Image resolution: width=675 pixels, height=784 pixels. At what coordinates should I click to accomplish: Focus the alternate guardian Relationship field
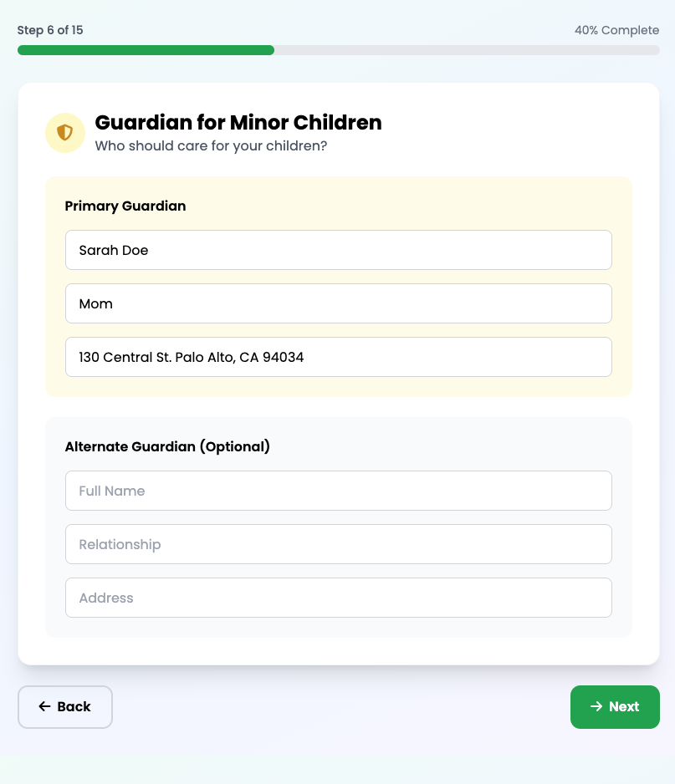click(338, 544)
